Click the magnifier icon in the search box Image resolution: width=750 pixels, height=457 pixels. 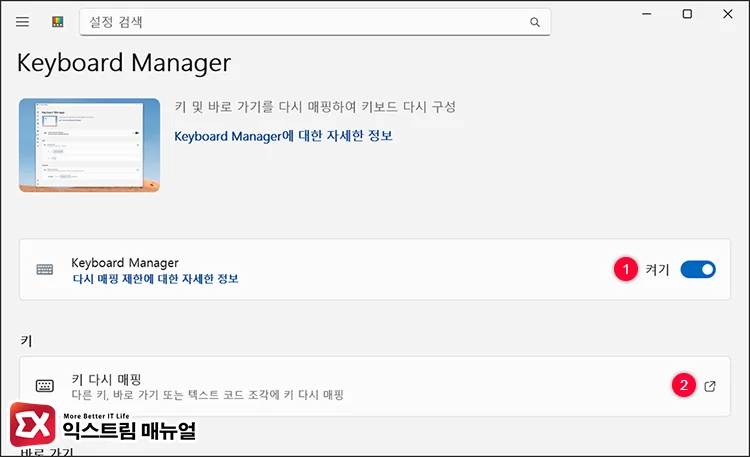click(x=535, y=22)
